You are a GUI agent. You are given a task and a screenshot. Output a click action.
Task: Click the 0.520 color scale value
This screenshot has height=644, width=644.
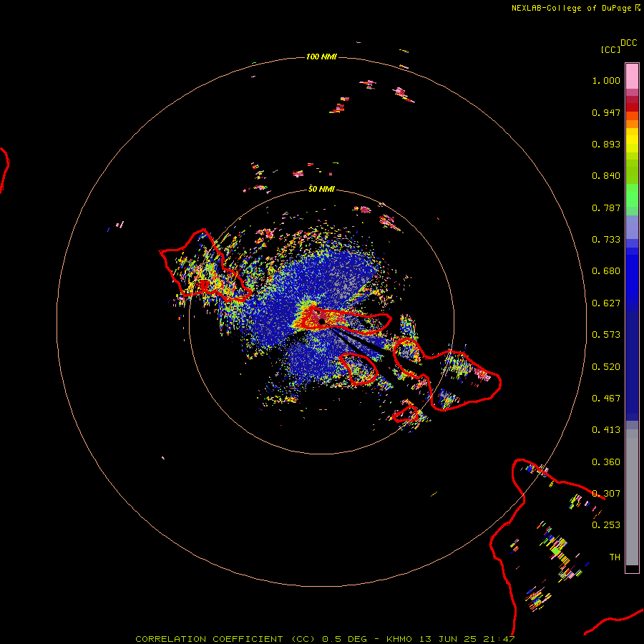[606, 367]
